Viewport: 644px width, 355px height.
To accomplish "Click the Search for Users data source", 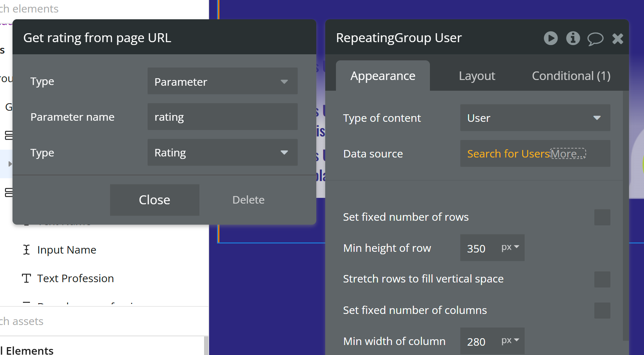I will click(508, 154).
